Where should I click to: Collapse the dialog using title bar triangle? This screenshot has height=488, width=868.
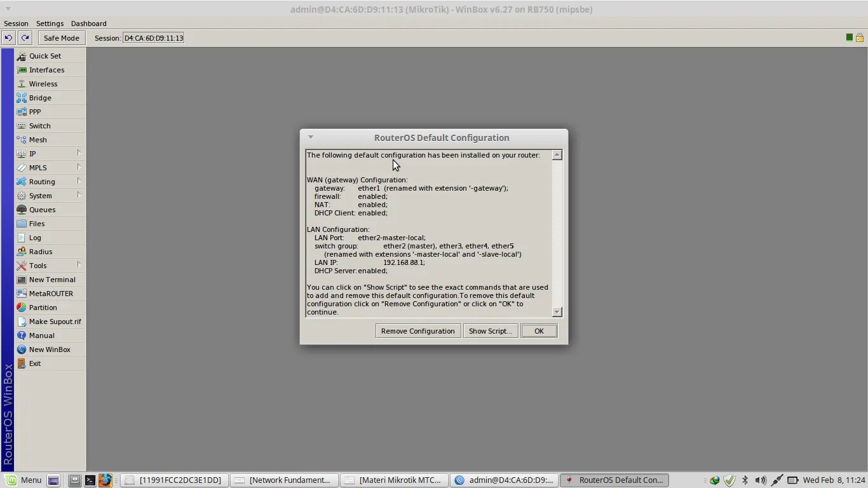pyautogui.click(x=311, y=137)
